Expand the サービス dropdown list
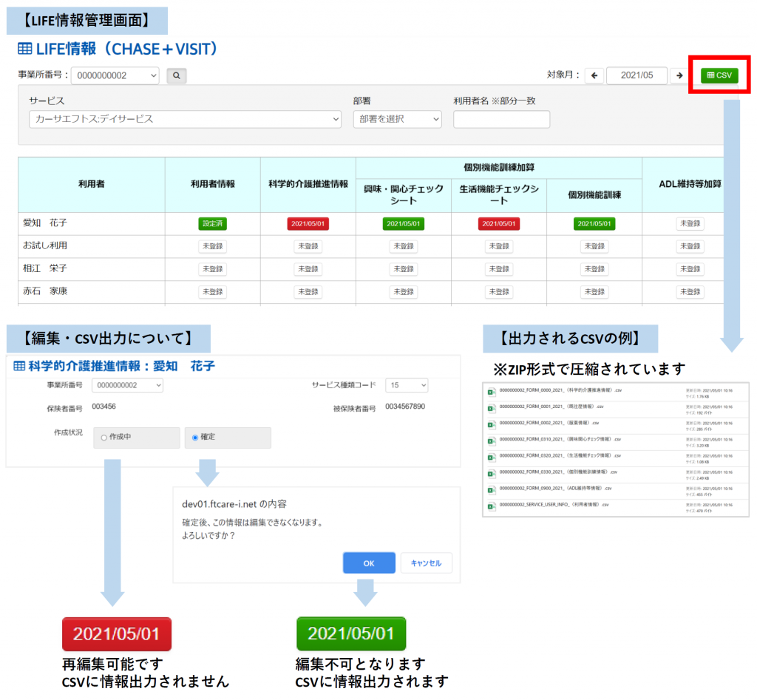757x700 pixels. coord(185,119)
